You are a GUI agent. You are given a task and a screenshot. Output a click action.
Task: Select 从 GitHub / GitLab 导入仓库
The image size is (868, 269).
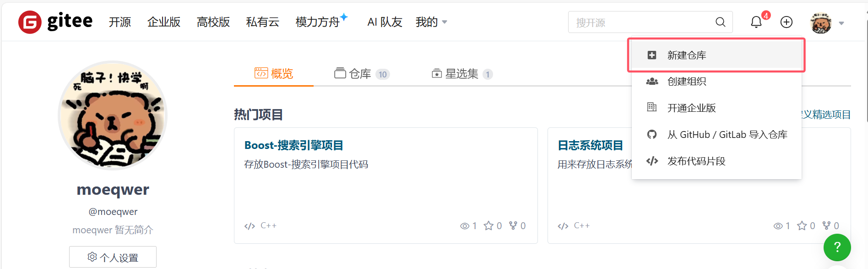[727, 134]
